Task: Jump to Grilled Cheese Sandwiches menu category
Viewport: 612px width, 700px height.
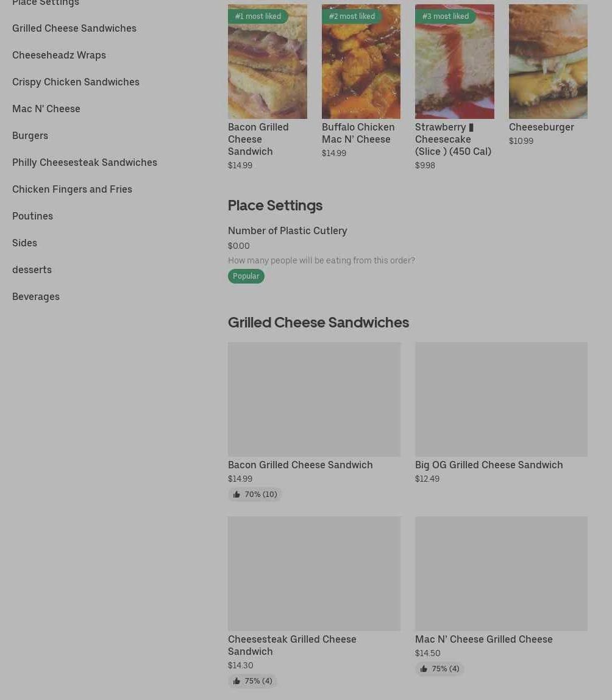Action: point(74,28)
